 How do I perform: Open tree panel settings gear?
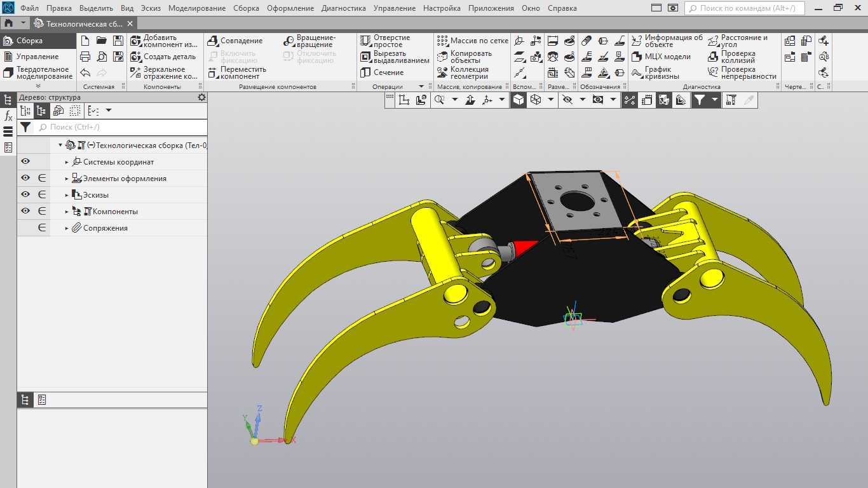coord(201,97)
